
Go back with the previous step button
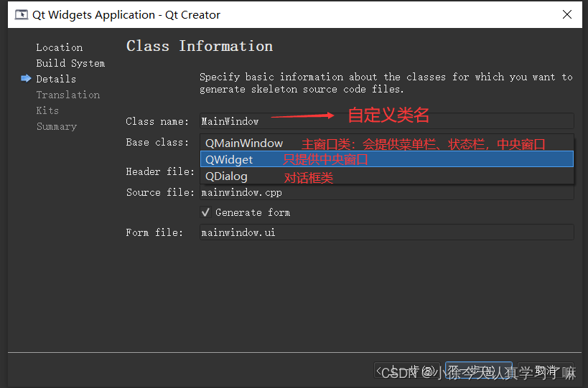click(x=407, y=370)
